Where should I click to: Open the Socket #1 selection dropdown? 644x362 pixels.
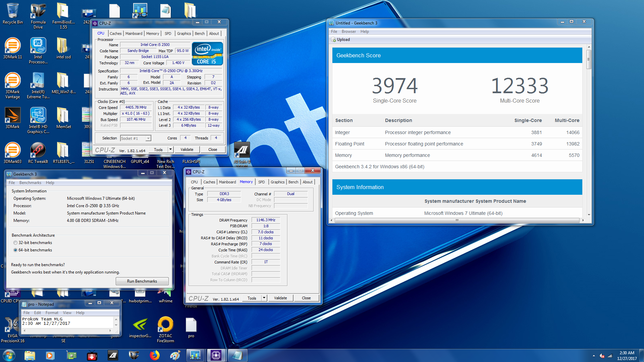point(136,138)
